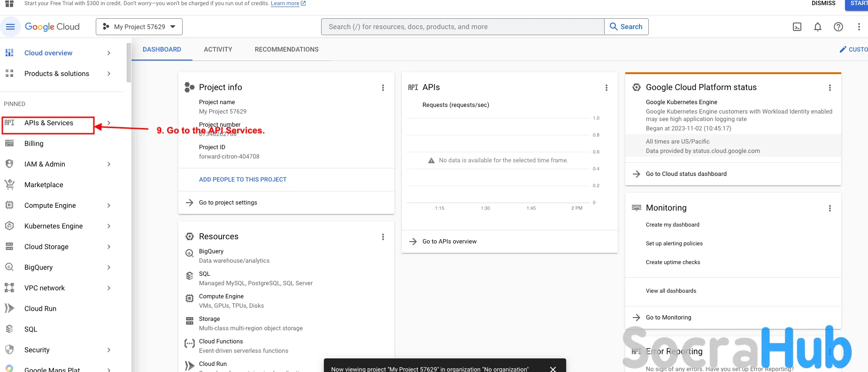868x372 pixels.
Task: Open the hamburger navigation menu
Action: [10, 27]
